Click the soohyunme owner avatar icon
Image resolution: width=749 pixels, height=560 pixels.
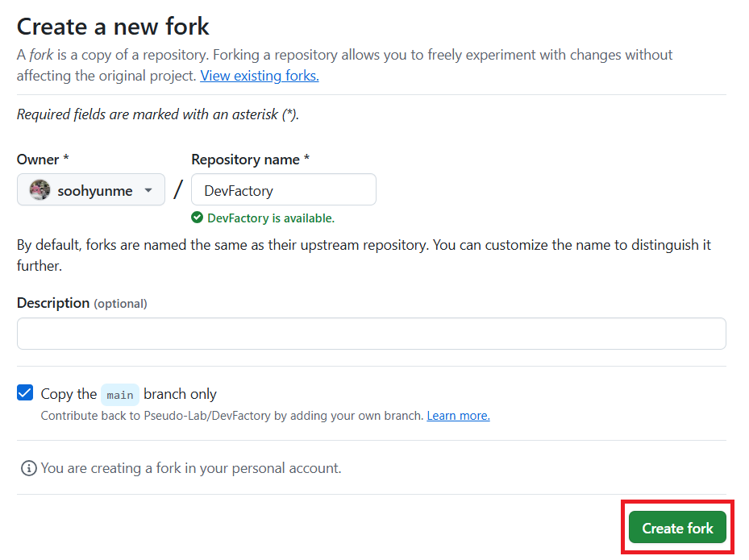click(40, 190)
